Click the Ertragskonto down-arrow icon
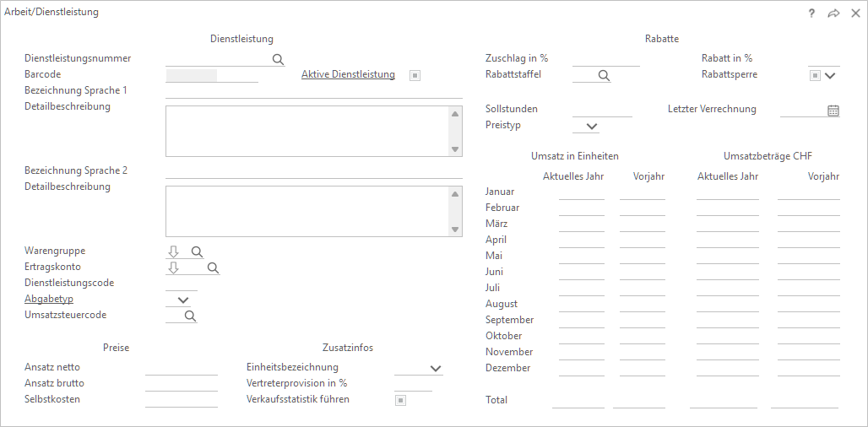 174,268
